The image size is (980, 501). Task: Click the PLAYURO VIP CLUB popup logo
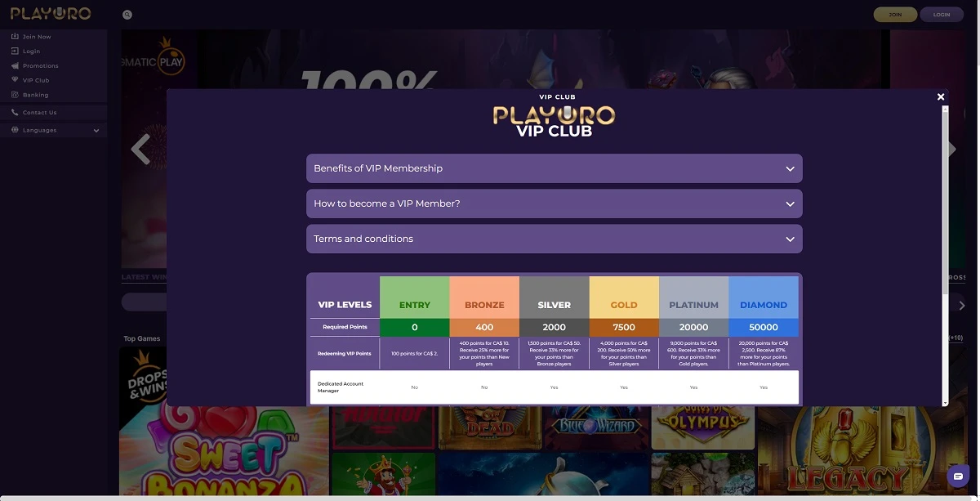(x=554, y=120)
